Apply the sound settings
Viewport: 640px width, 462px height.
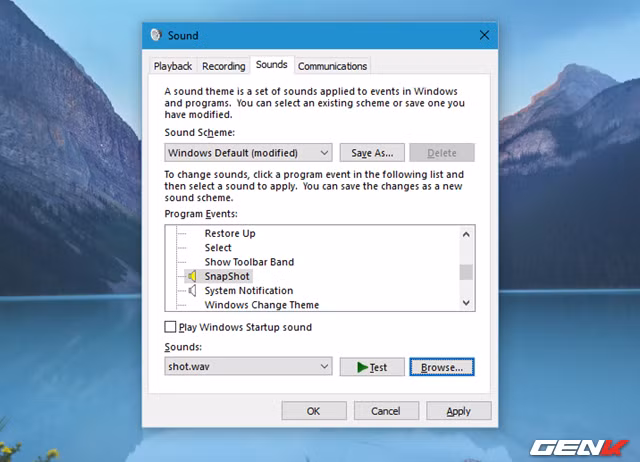458,411
